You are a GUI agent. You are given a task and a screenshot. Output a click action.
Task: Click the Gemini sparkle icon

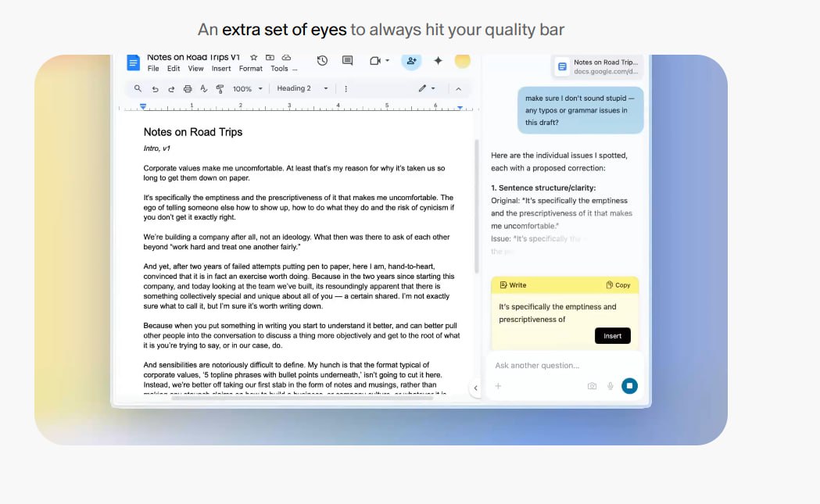coord(438,61)
